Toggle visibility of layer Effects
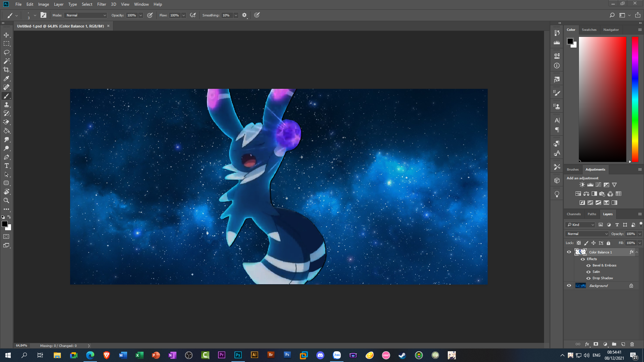Image resolution: width=644 pixels, height=362 pixels. point(583,259)
